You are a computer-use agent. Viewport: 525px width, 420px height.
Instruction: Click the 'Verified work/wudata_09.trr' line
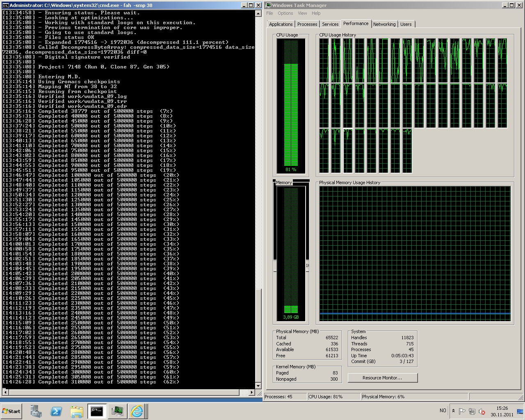64,101
